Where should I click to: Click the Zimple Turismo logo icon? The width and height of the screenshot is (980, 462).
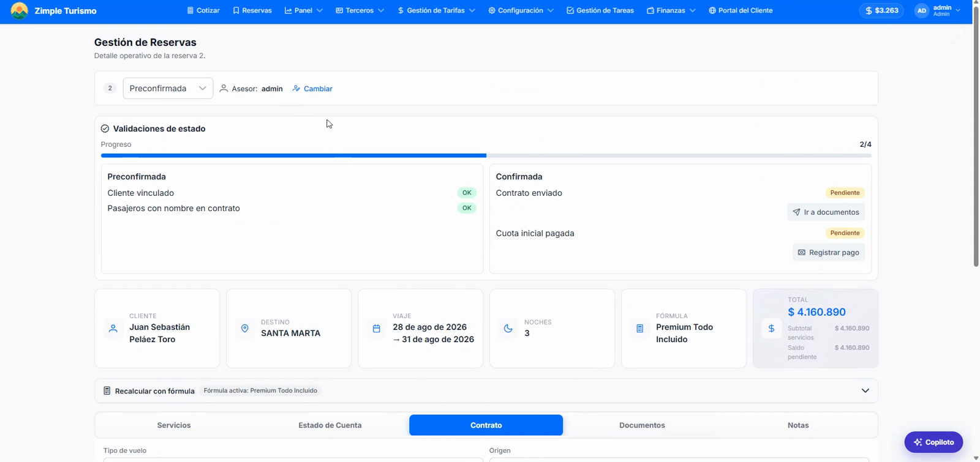pos(20,10)
